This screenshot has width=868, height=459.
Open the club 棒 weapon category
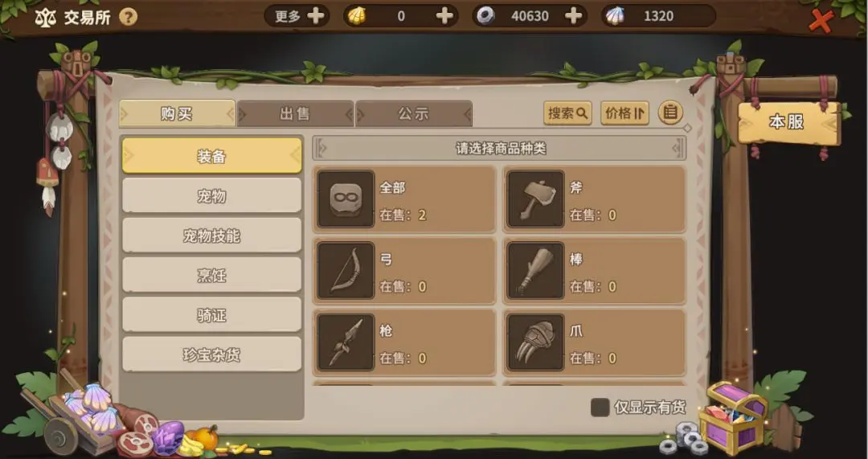(x=594, y=271)
